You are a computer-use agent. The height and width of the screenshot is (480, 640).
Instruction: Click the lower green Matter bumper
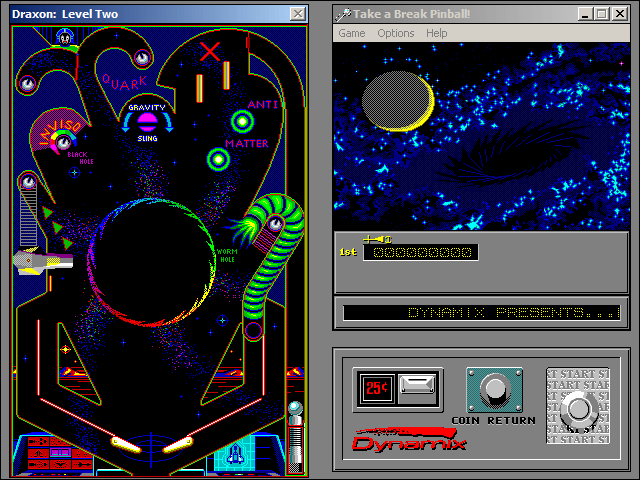tap(218, 158)
